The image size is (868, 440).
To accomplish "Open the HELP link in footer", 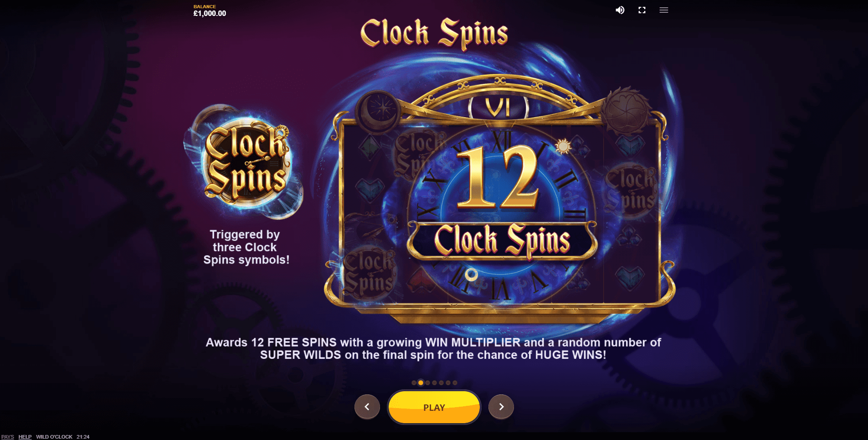I will click(x=25, y=437).
